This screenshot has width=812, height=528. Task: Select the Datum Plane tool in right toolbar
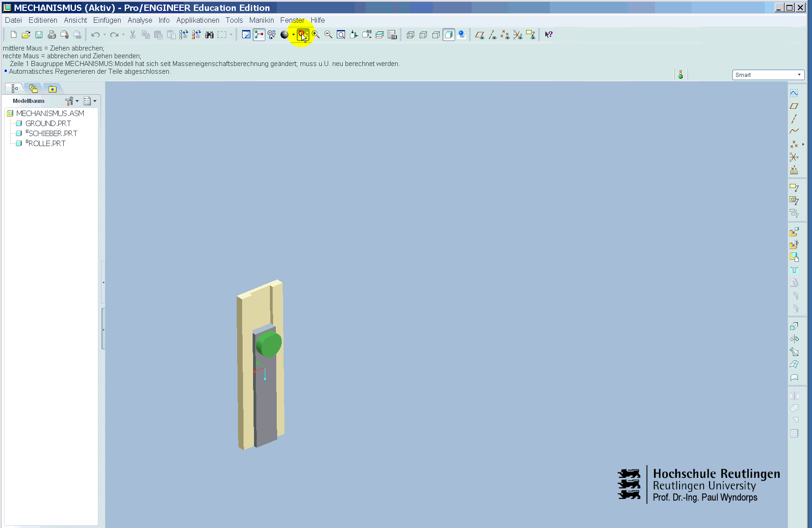tap(794, 106)
